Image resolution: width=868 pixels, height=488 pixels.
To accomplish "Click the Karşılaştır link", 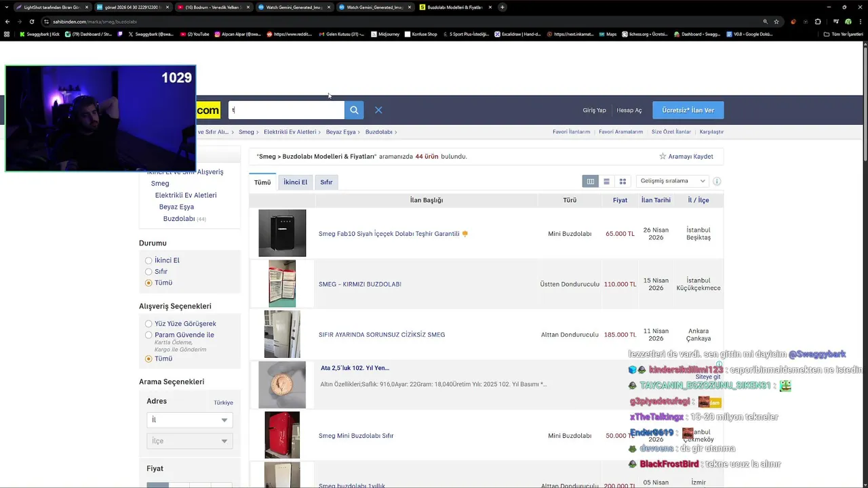I will [x=712, y=132].
